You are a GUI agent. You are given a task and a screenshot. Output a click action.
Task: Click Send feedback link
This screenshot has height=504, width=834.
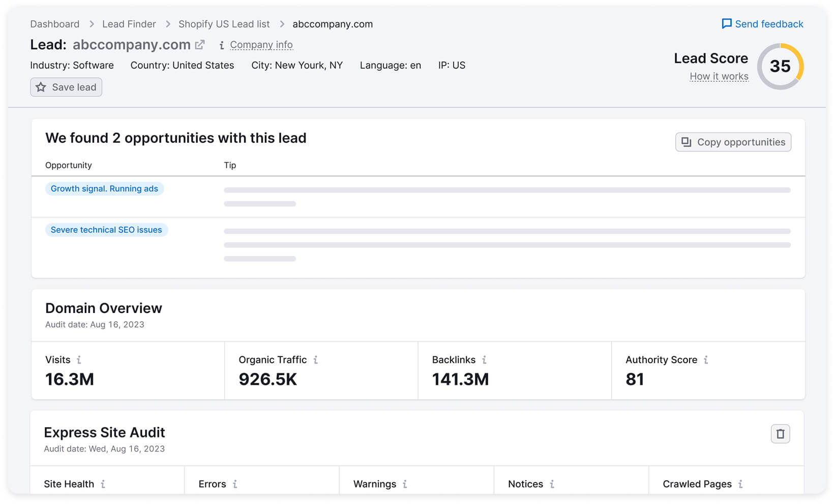[763, 24]
